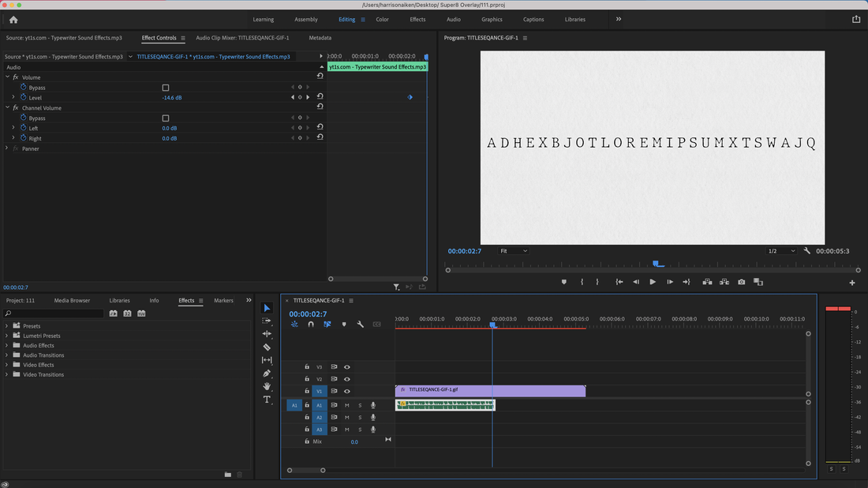Select the Pen tool

[267, 374]
